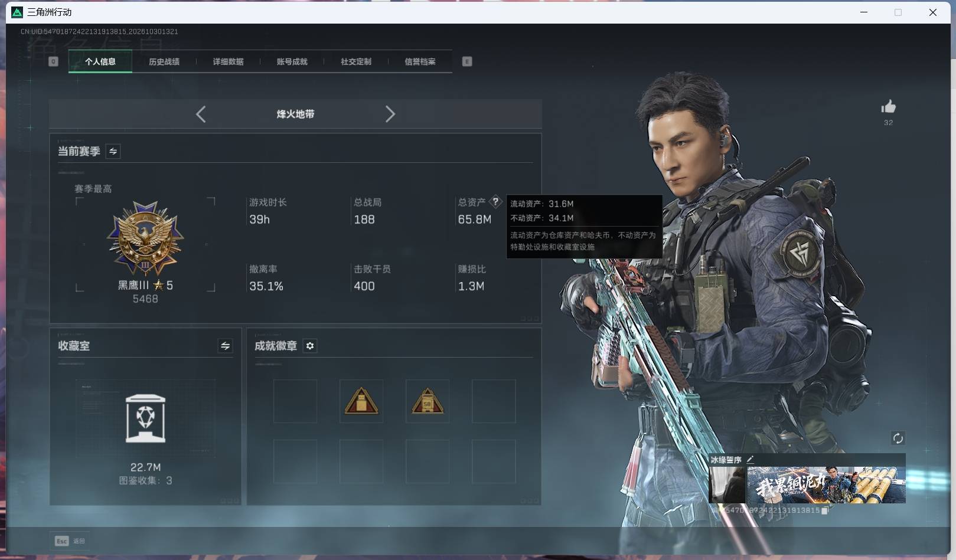Open the 详细数据 tab
This screenshot has width=956, height=560.
[x=228, y=61]
